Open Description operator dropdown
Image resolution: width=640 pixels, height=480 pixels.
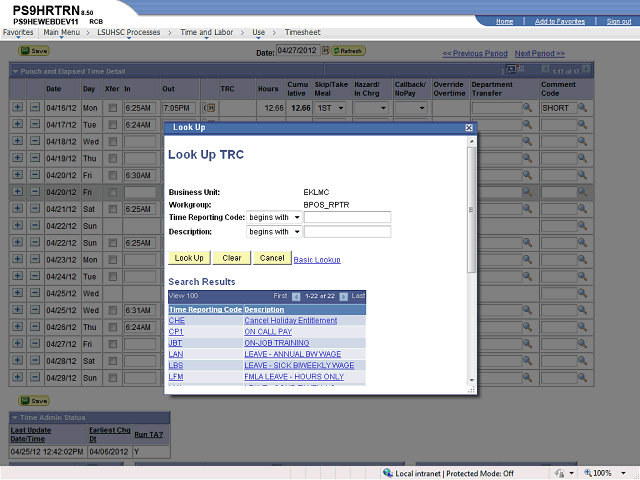tap(274, 232)
